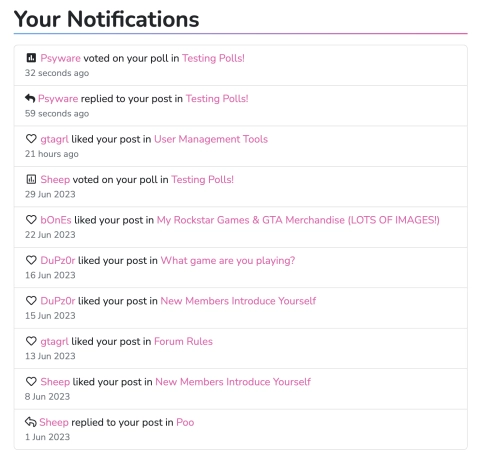The image size is (480, 462).
Task: Click the heart icon beside gtagrl's User Management like
Action: pyautogui.click(x=31, y=139)
